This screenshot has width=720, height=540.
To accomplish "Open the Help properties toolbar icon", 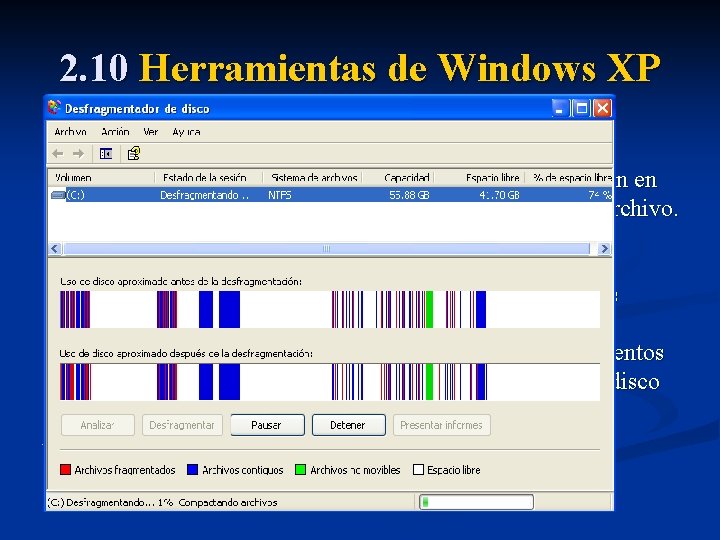I will (x=134, y=153).
